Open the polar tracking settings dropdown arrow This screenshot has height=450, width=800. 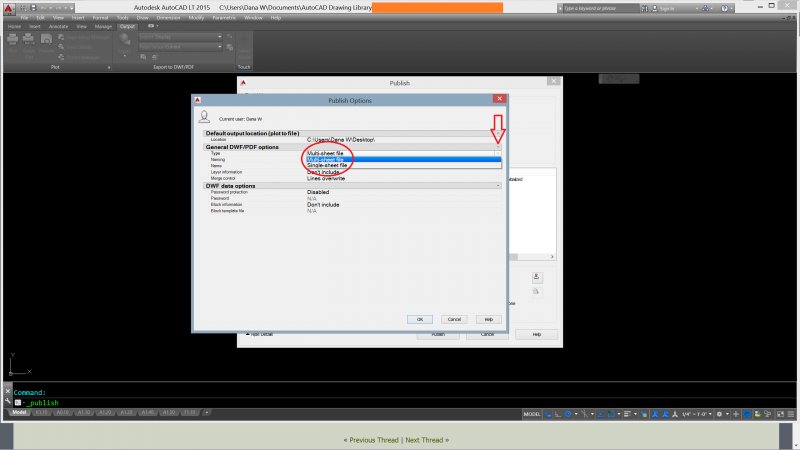(576, 414)
